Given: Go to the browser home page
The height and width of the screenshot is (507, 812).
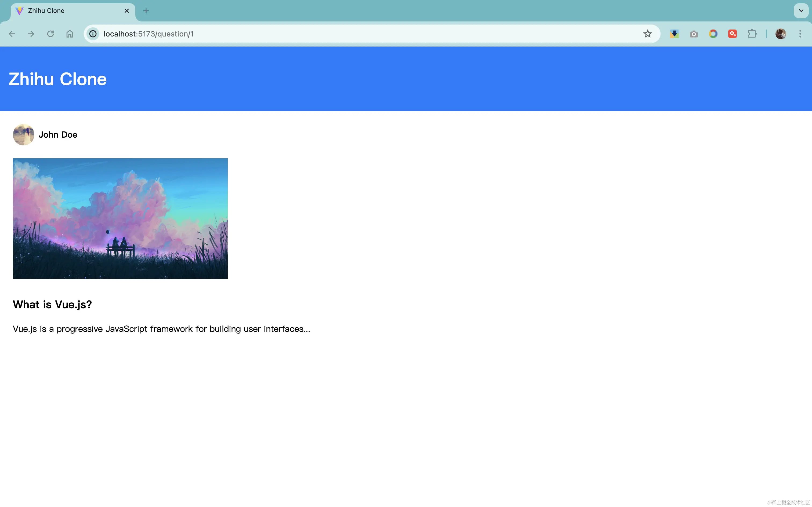Looking at the screenshot, I should coord(70,34).
